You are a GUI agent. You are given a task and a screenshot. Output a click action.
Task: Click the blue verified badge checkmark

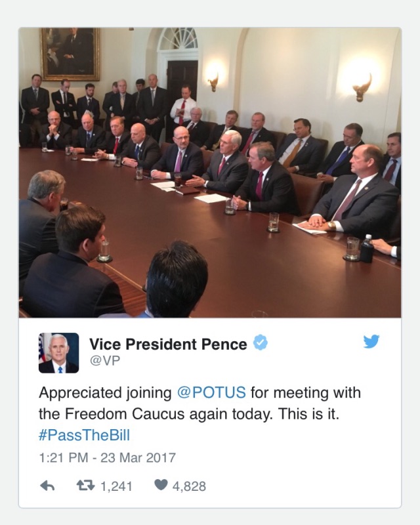[261, 343]
